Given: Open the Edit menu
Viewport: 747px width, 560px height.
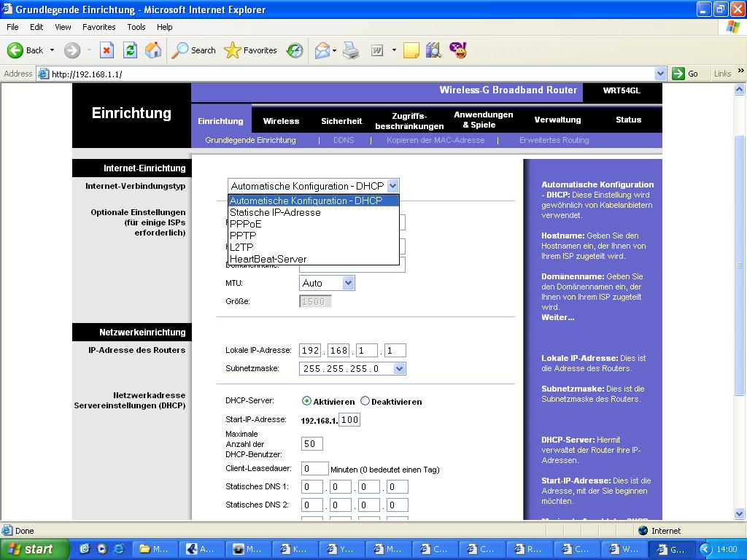Looking at the screenshot, I should (x=36, y=27).
